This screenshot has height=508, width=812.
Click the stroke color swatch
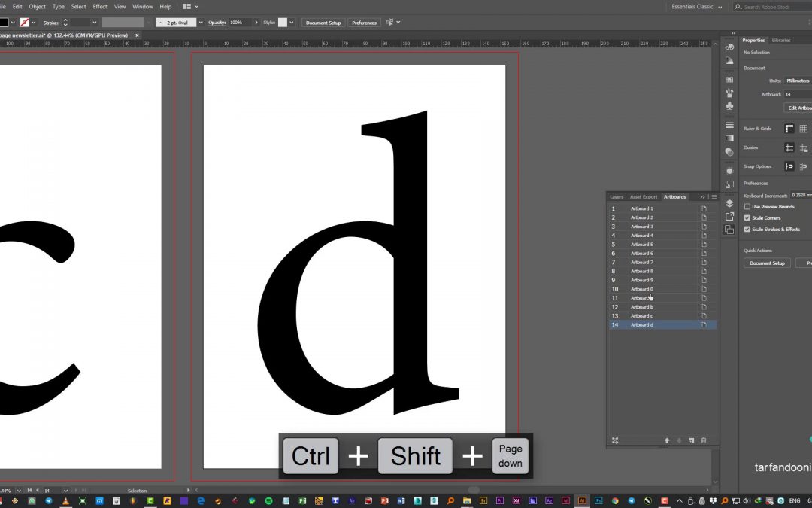[24, 23]
